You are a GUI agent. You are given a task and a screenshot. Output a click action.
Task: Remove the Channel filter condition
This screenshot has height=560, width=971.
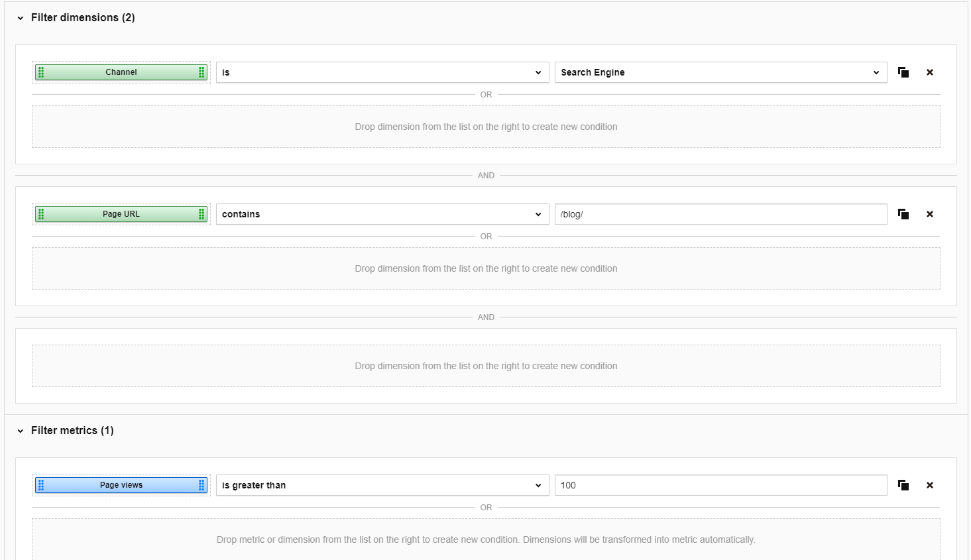tap(929, 72)
